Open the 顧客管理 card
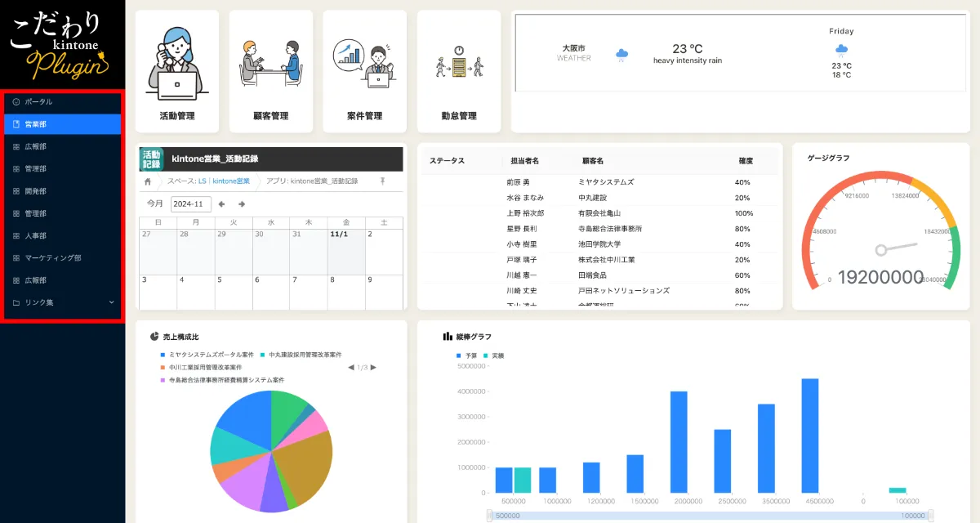980x523 pixels. point(271,71)
